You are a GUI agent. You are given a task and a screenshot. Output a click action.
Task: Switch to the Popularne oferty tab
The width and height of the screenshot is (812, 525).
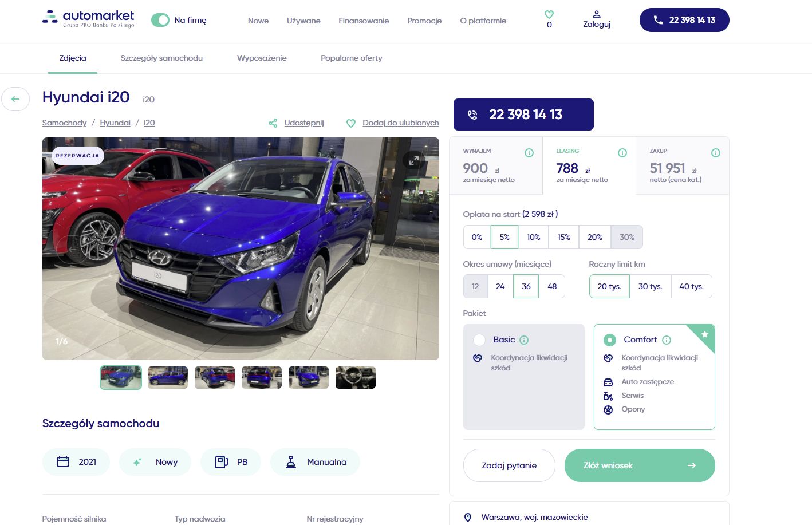pos(352,58)
